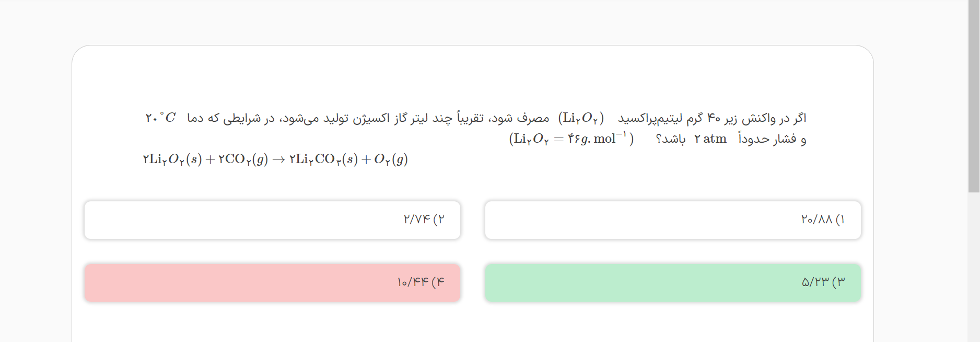Image resolution: width=980 pixels, height=342 pixels.
Task: Click the 20 °C temperature value
Action: (160, 118)
